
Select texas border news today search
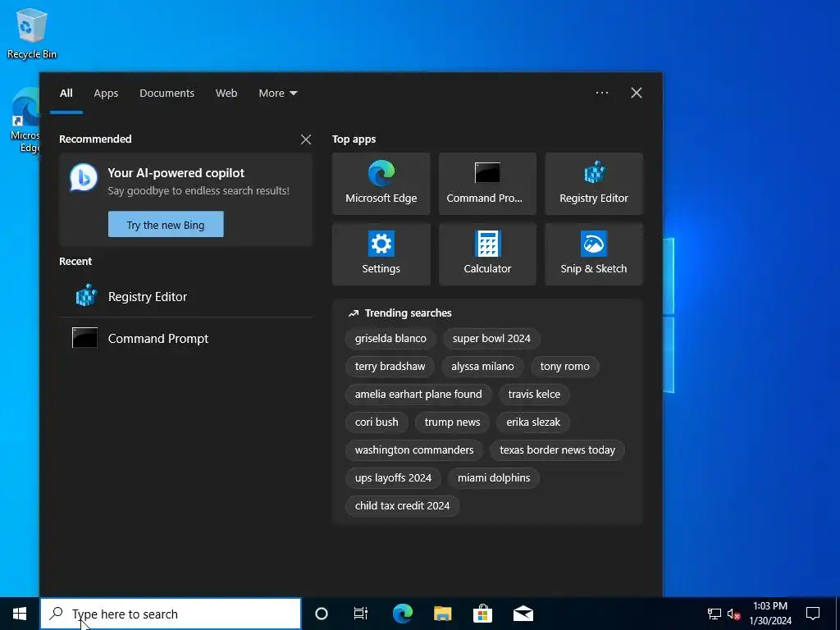click(557, 450)
